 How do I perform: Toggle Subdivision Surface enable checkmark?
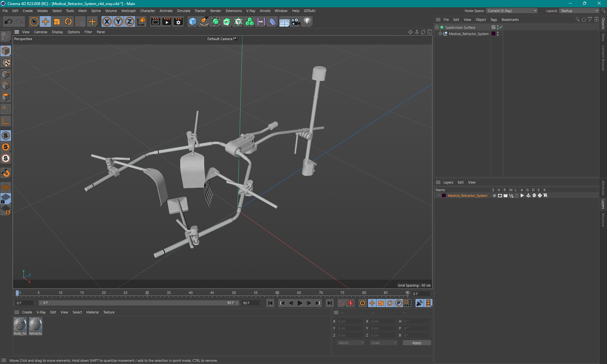[501, 27]
